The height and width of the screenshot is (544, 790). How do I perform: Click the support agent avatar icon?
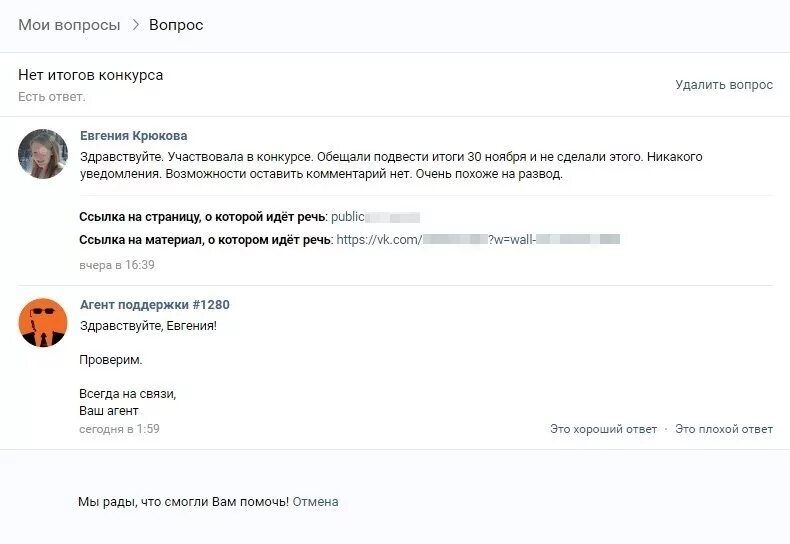coord(43,322)
